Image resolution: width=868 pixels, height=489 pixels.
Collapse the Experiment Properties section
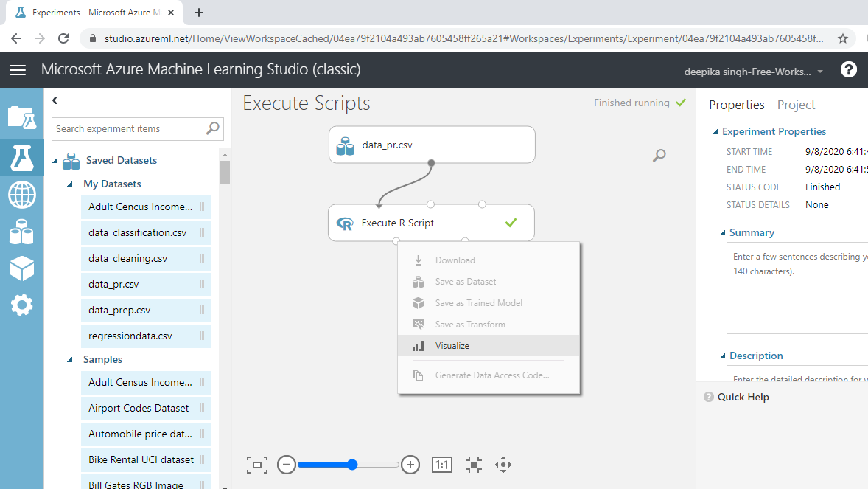[x=715, y=132]
